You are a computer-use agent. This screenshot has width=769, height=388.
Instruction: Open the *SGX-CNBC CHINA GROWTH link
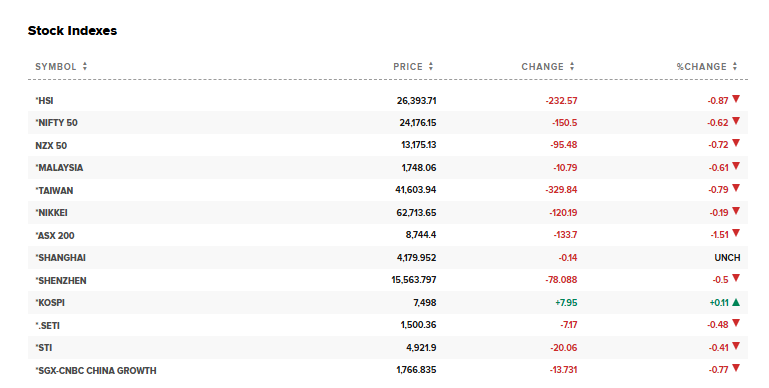pyautogui.click(x=96, y=371)
